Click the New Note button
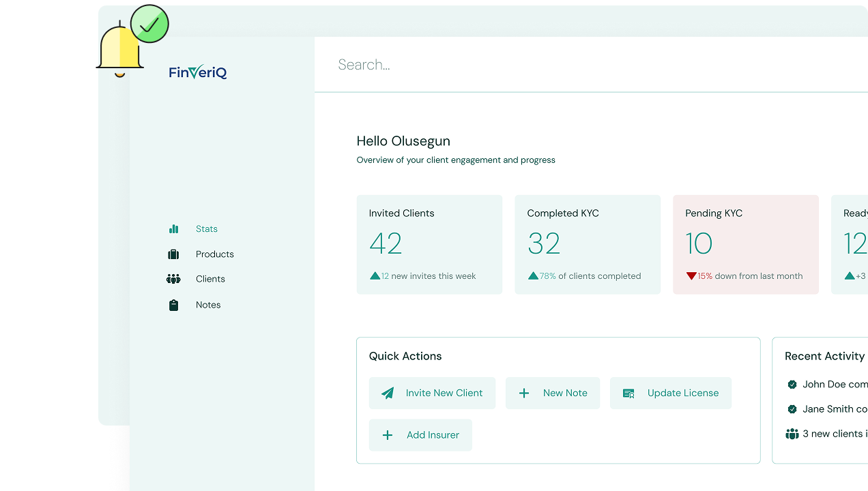 [553, 393]
